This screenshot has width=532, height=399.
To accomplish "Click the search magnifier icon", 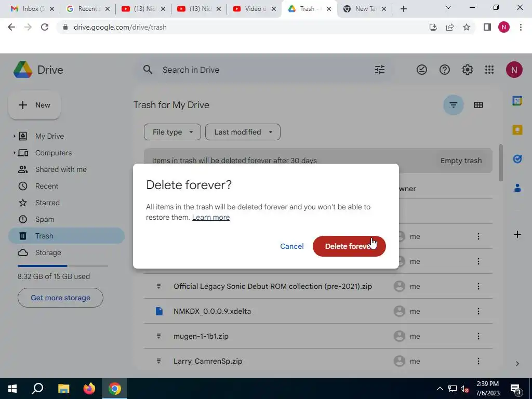I will point(148,70).
